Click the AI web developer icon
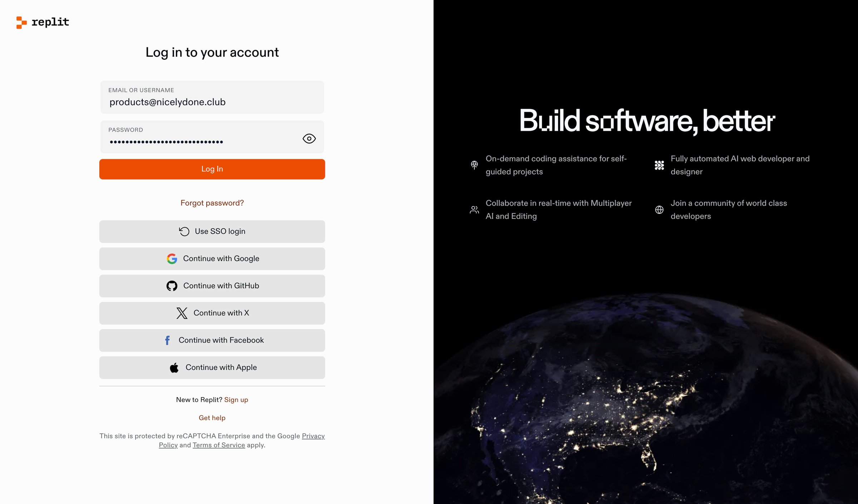 click(659, 165)
